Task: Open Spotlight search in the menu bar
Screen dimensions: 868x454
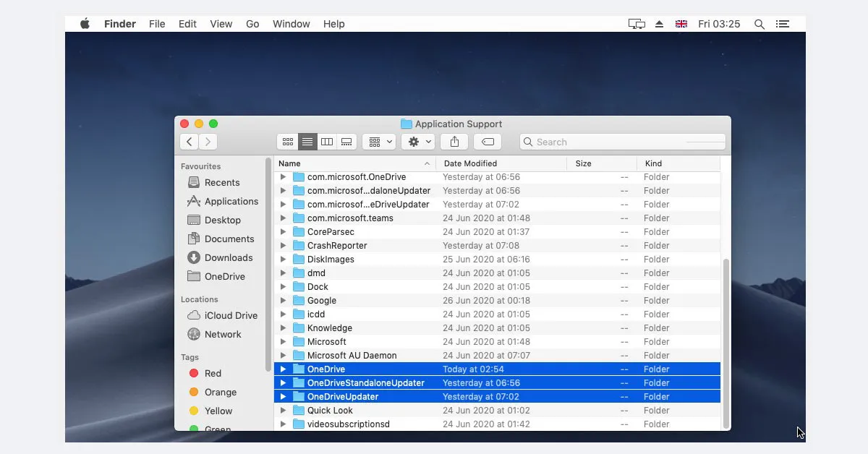Action: (x=759, y=24)
